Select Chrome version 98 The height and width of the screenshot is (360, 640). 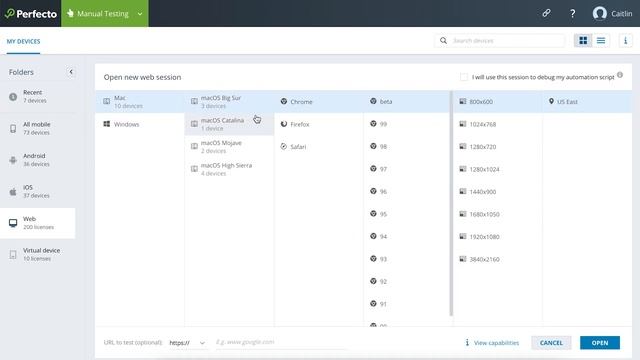(x=406, y=147)
